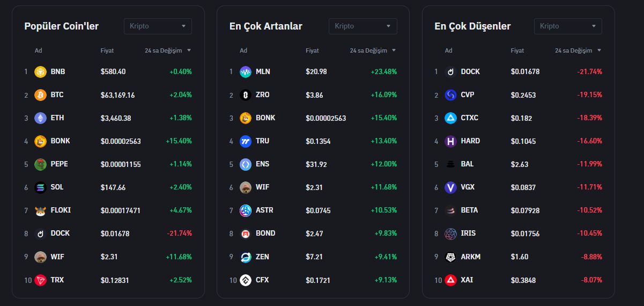The width and height of the screenshot is (644, 306).
Task: Click Ad column header in Popüler Coin'ler
Action: (39, 50)
